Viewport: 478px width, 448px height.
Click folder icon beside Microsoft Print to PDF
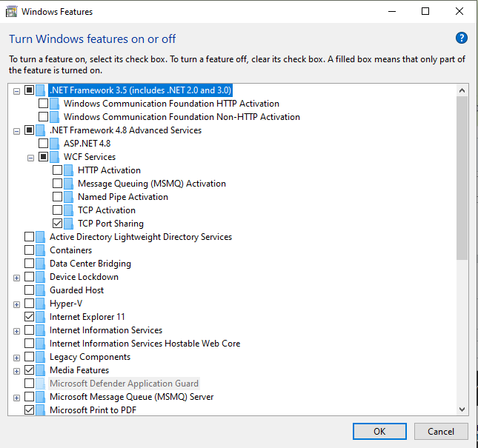pyautogui.click(x=40, y=410)
